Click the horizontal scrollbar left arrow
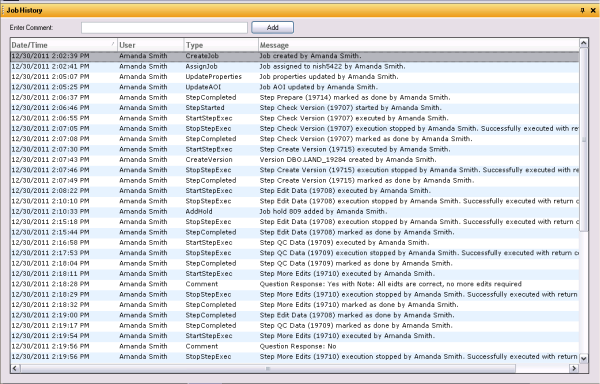 point(15,368)
